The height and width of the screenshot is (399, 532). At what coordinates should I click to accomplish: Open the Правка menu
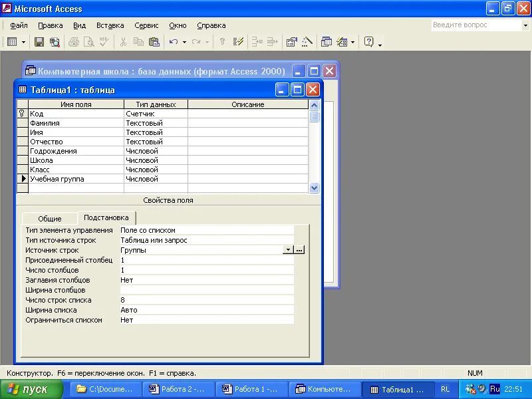coord(51,25)
